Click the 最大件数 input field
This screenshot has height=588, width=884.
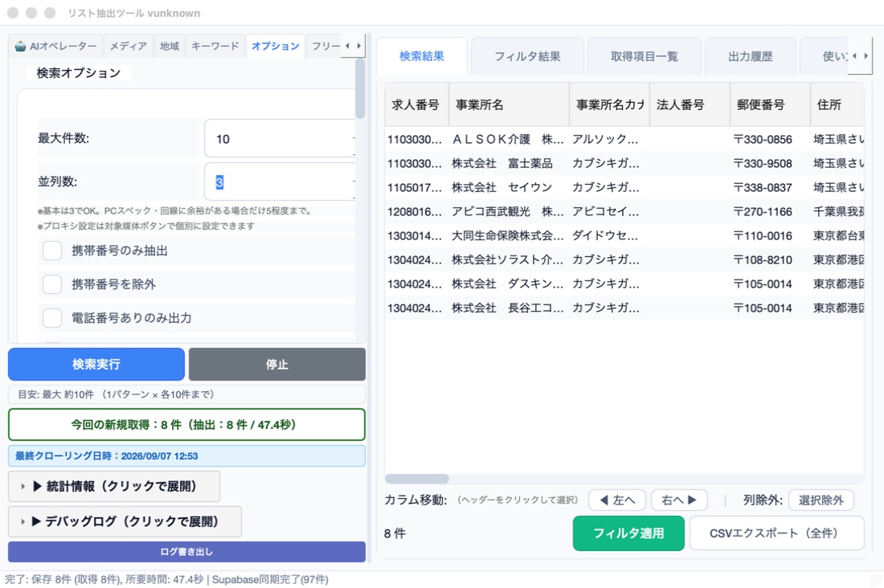pos(280,139)
